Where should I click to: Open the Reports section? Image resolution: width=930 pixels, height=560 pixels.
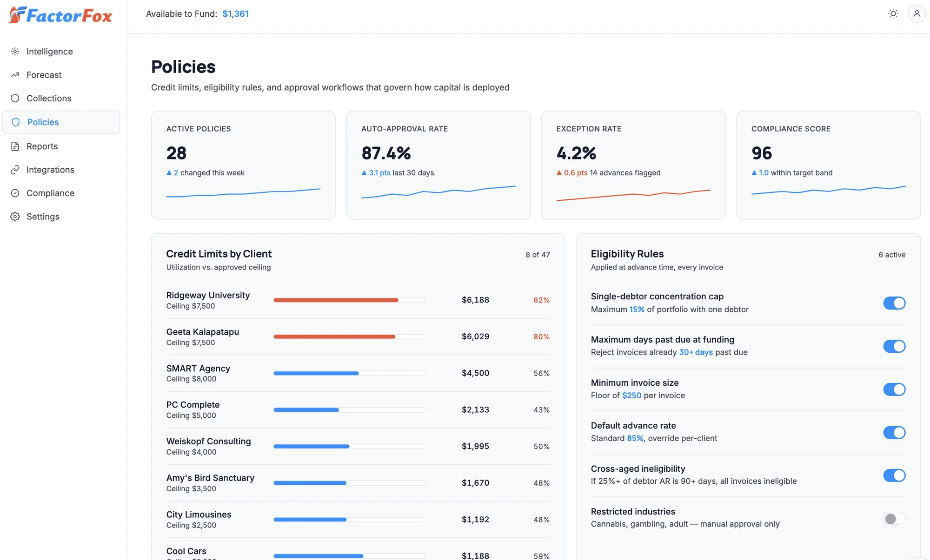coord(61,146)
